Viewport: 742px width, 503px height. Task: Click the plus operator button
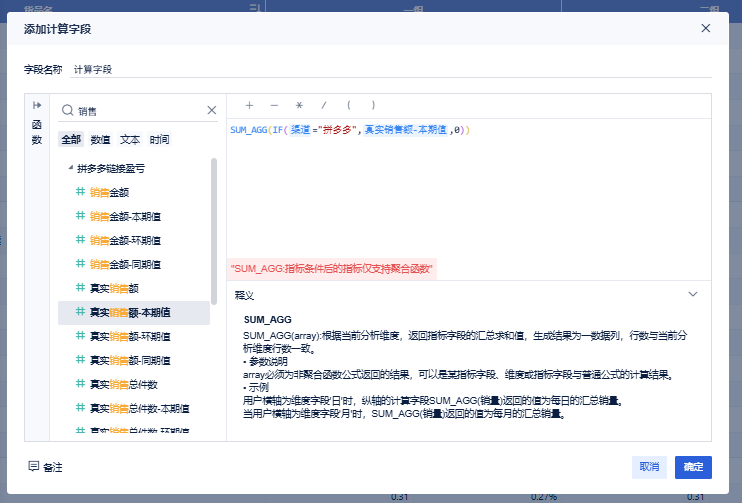(249, 105)
